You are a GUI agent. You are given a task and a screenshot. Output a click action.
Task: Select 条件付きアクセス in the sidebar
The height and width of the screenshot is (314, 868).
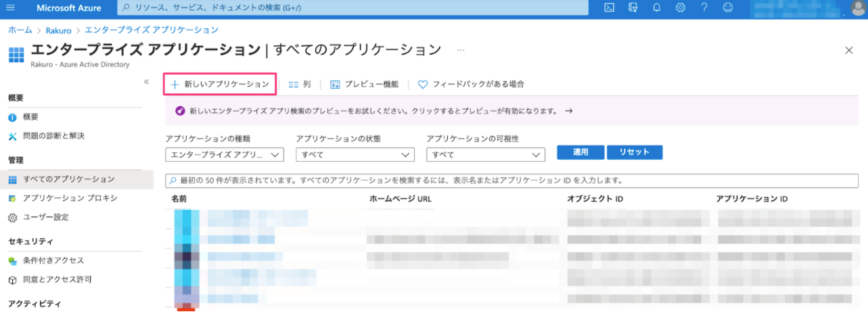(53, 261)
